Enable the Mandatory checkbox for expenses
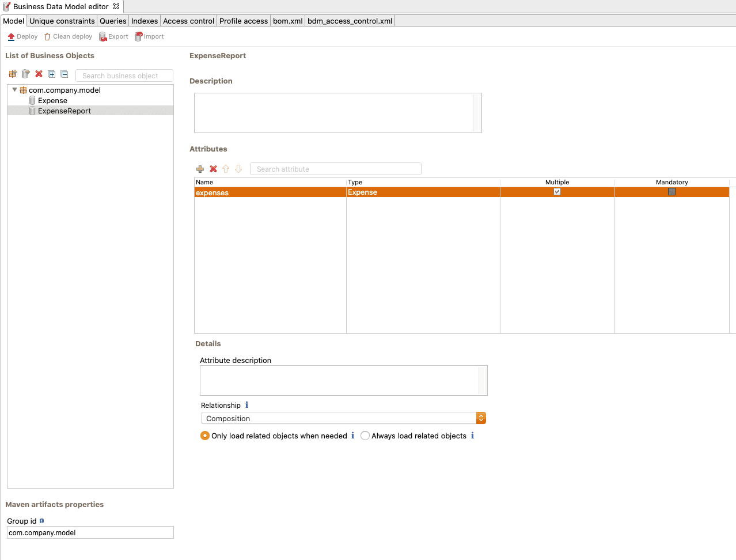 point(671,192)
